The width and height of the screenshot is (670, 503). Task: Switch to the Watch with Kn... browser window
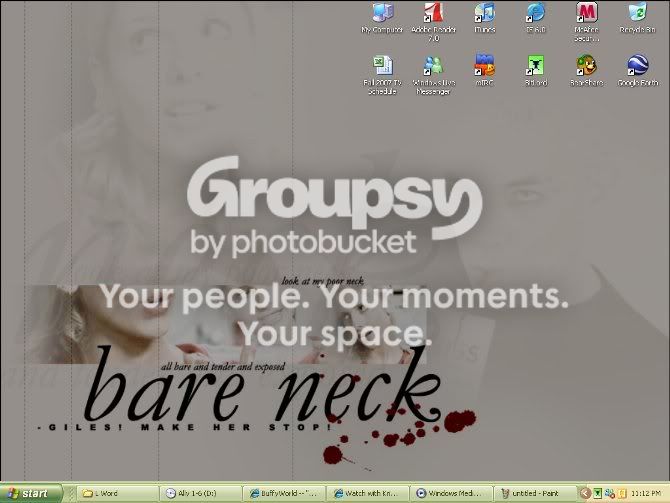(368, 493)
